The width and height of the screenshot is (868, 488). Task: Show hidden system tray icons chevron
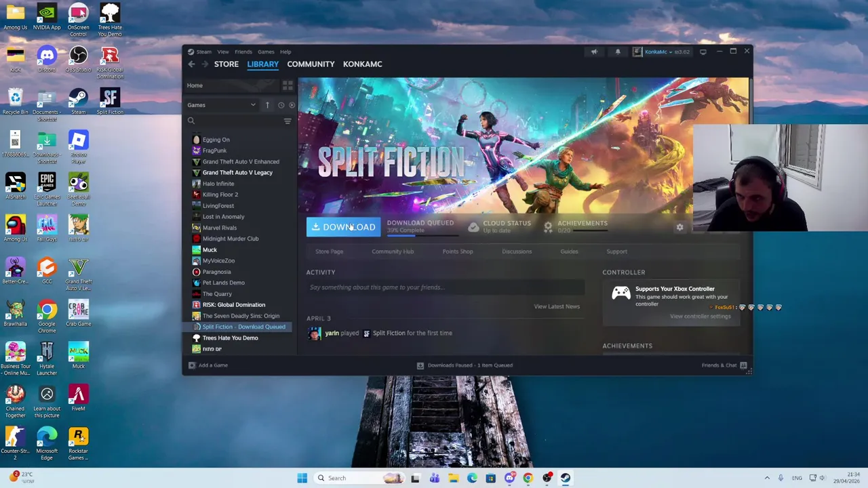pos(767,478)
